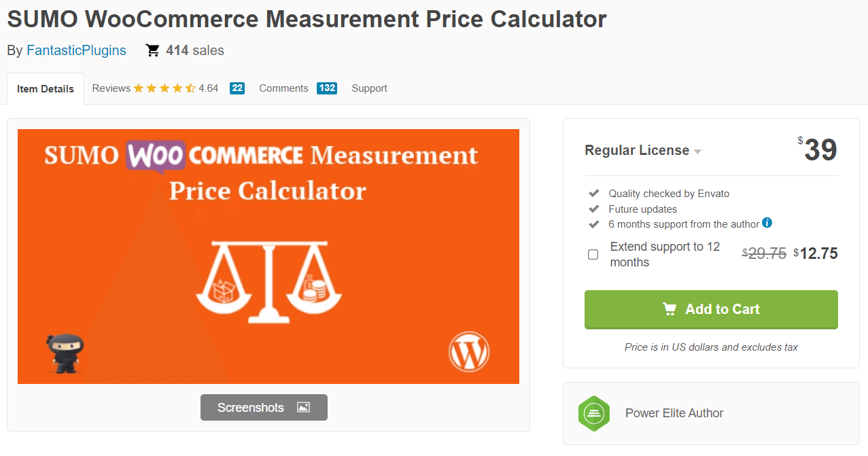Click the 22 reviews count badge
Screen dimensions: 868x456
pyautogui.click(x=237, y=88)
